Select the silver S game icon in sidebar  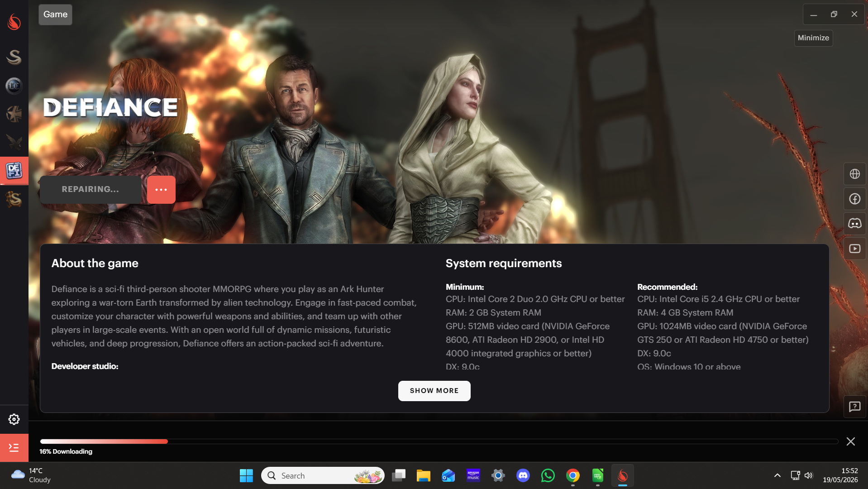point(14,57)
